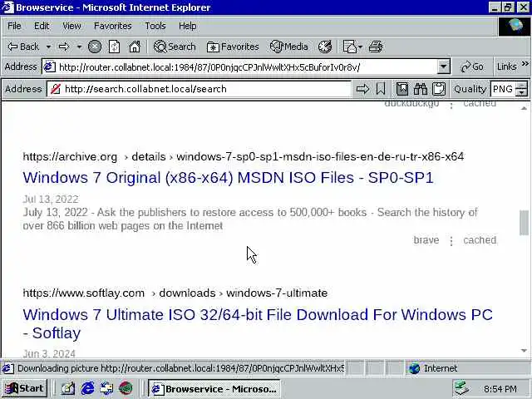Viewport: 532px width, 399px height.
Task: Click the Browservice find binoculars icon
Action: 421,89
